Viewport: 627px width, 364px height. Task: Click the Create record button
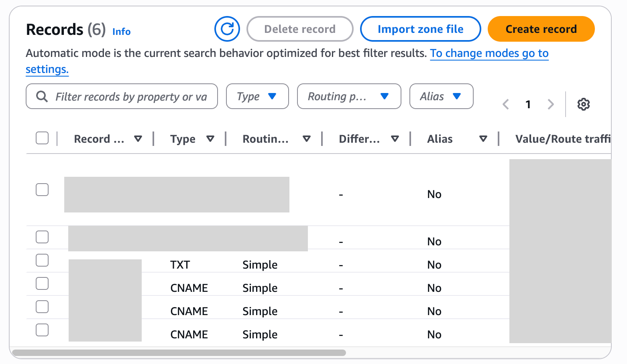(541, 29)
